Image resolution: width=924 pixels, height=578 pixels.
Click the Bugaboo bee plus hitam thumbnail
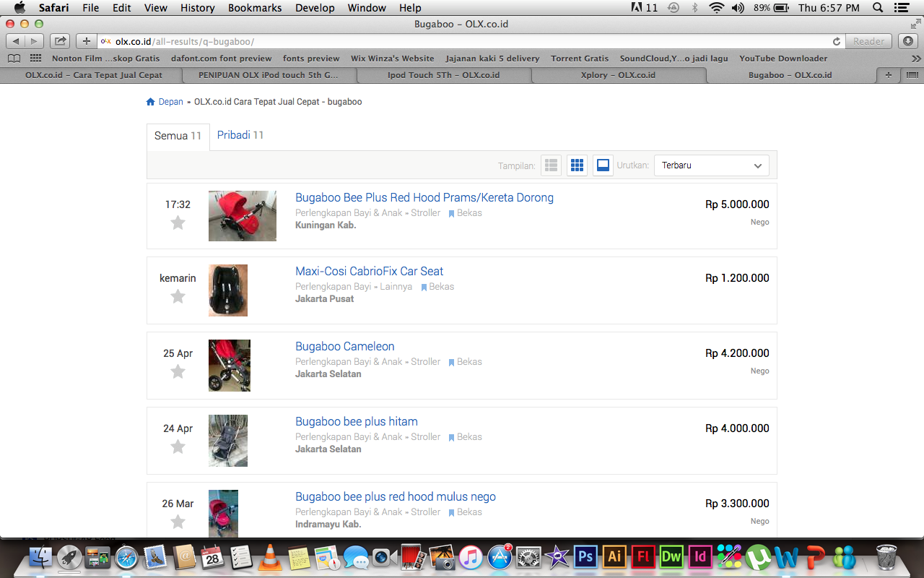(228, 441)
